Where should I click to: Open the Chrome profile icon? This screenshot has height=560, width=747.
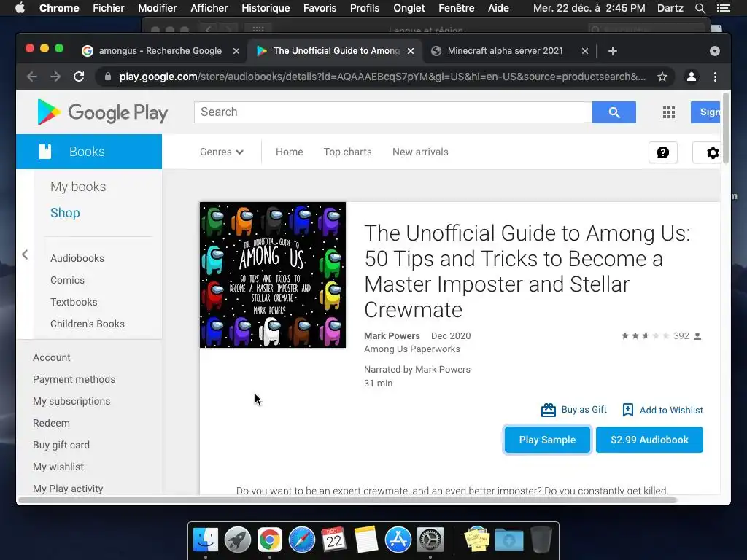[x=692, y=77]
